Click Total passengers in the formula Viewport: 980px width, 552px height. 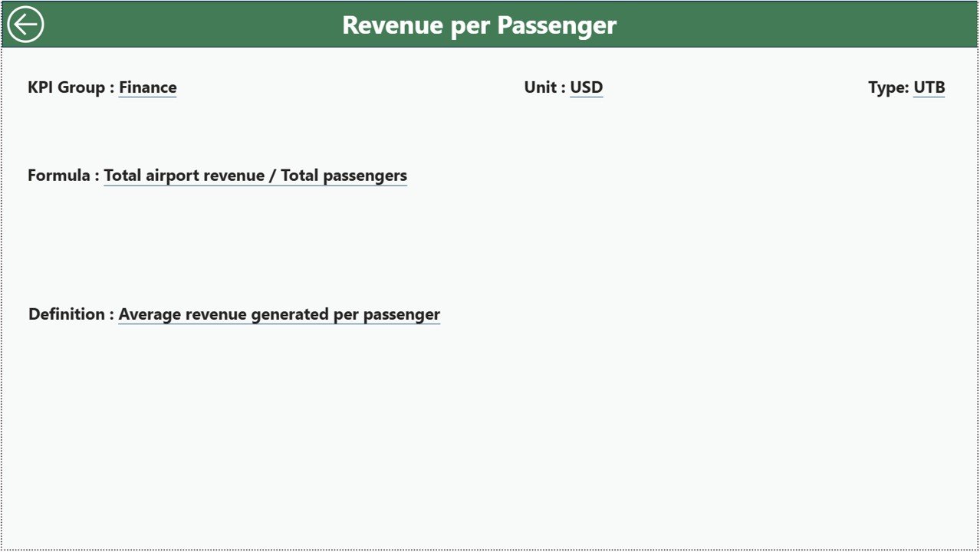344,176
